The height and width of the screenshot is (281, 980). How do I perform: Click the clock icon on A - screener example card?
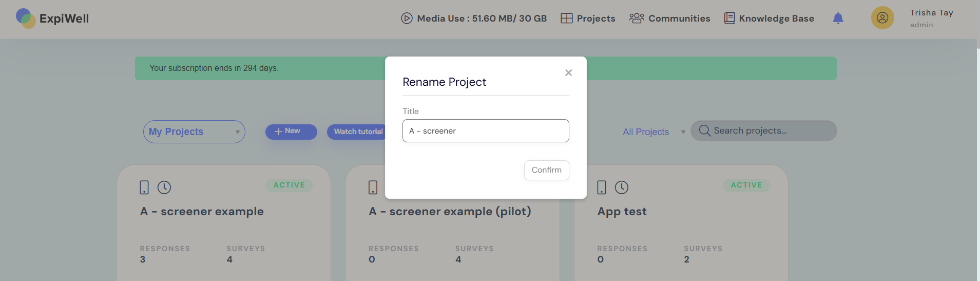click(164, 188)
